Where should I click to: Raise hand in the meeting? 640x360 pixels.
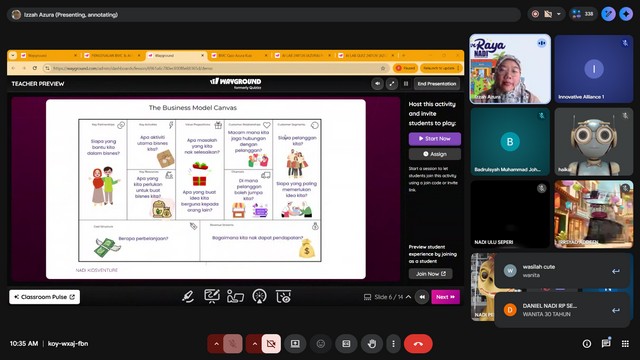[x=371, y=344]
